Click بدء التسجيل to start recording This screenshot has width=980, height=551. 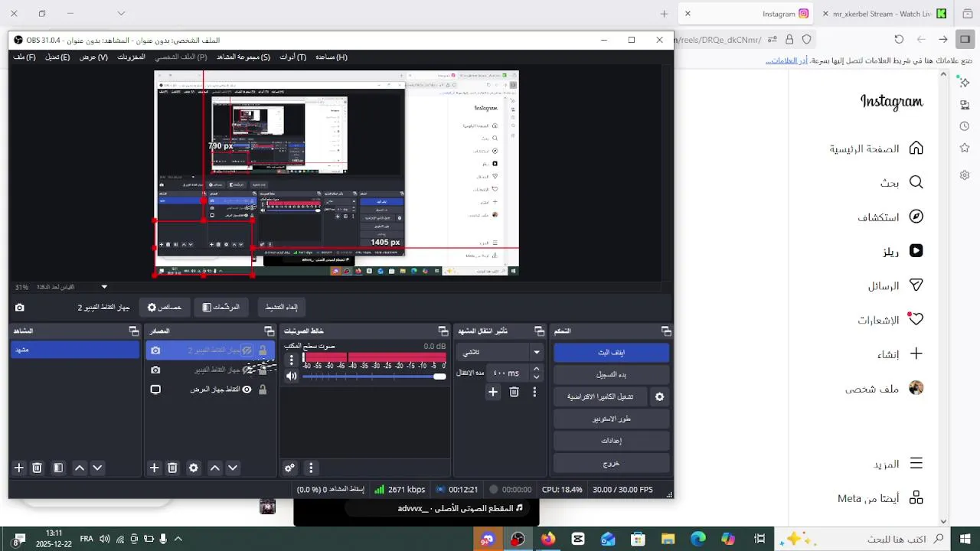(x=611, y=375)
